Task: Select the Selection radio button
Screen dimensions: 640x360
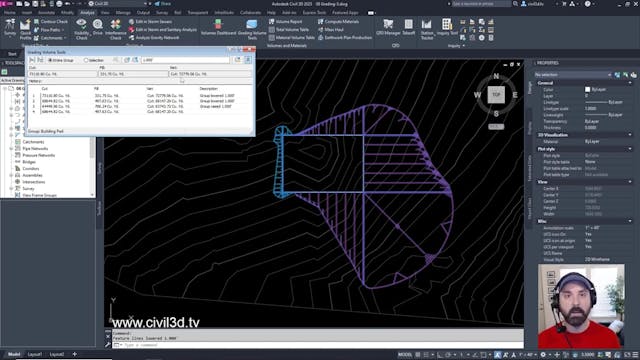Action: [94, 60]
